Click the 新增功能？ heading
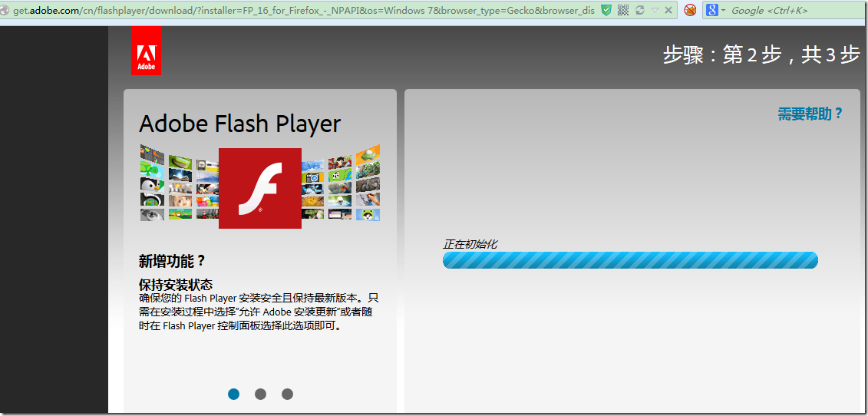The image size is (868, 416). point(172,261)
